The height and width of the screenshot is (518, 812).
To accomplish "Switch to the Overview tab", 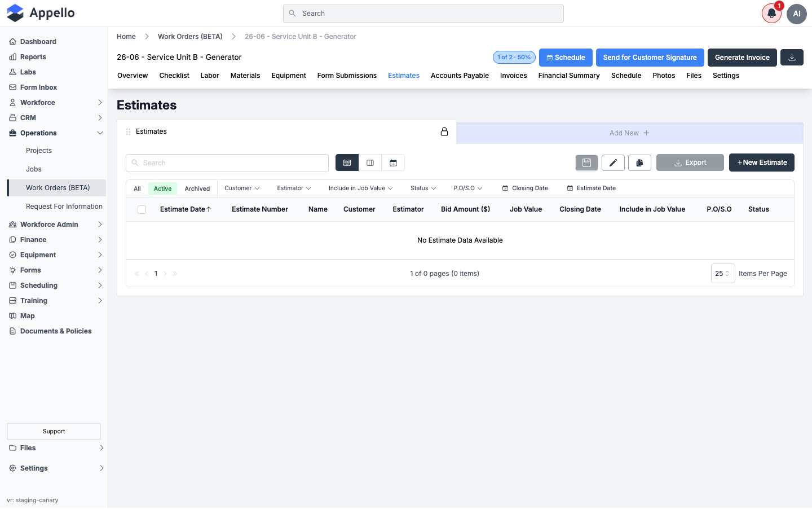I will pyautogui.click(x=133, y=76).
